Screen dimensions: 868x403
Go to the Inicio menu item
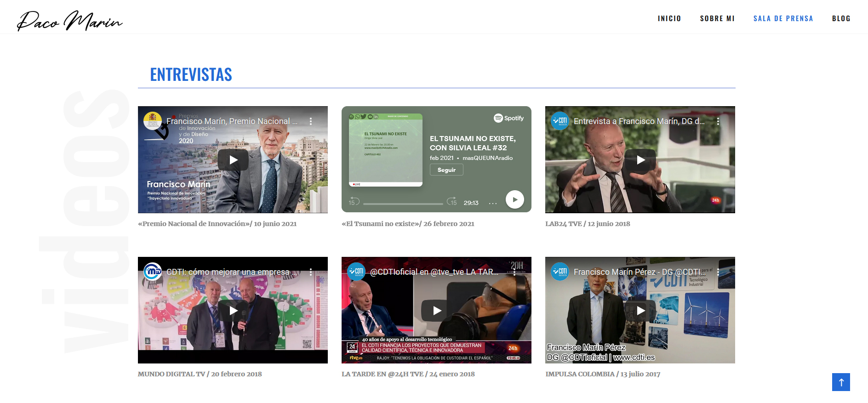coord(669,18)
